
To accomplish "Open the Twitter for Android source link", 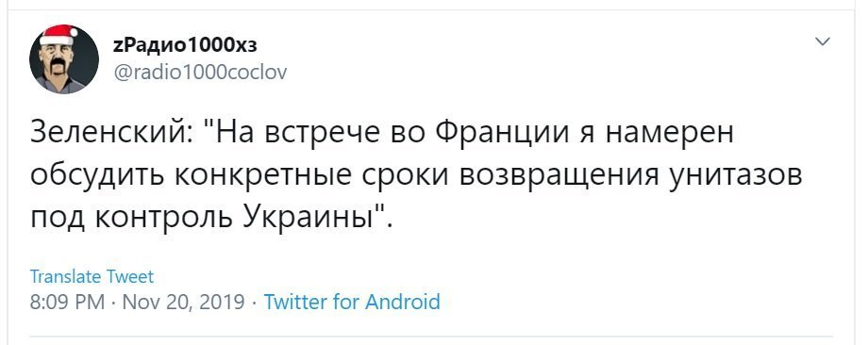I will coord(352,302).
